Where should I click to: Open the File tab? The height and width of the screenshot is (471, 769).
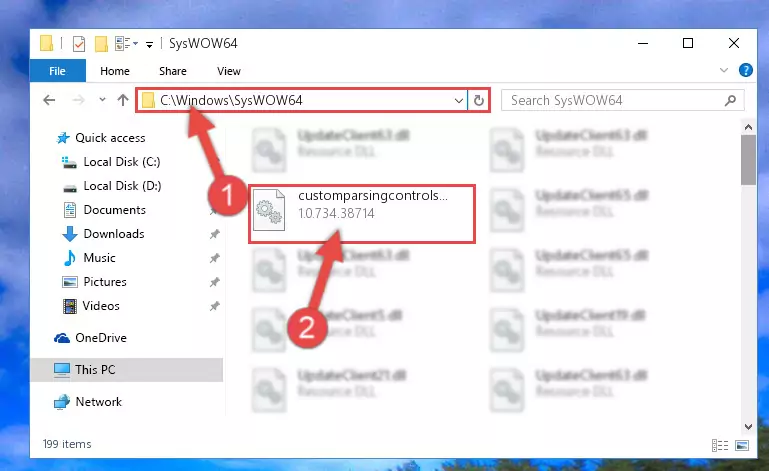click(x=57, y=71)
